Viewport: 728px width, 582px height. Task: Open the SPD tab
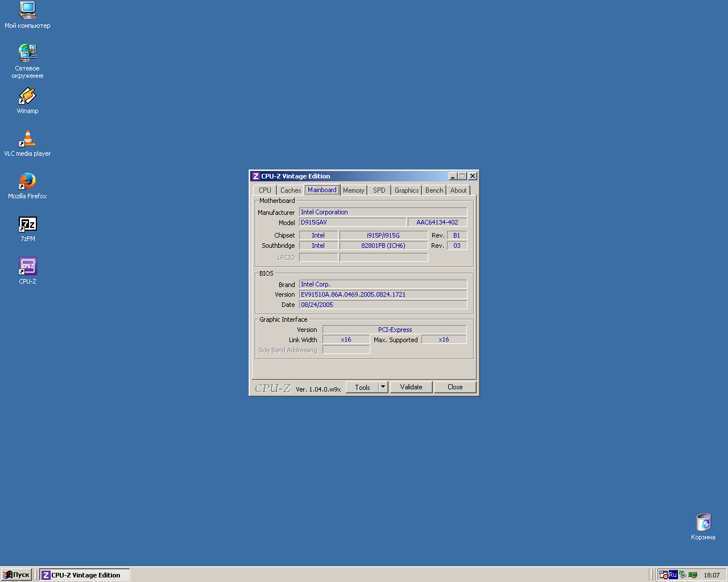(379, 190)
